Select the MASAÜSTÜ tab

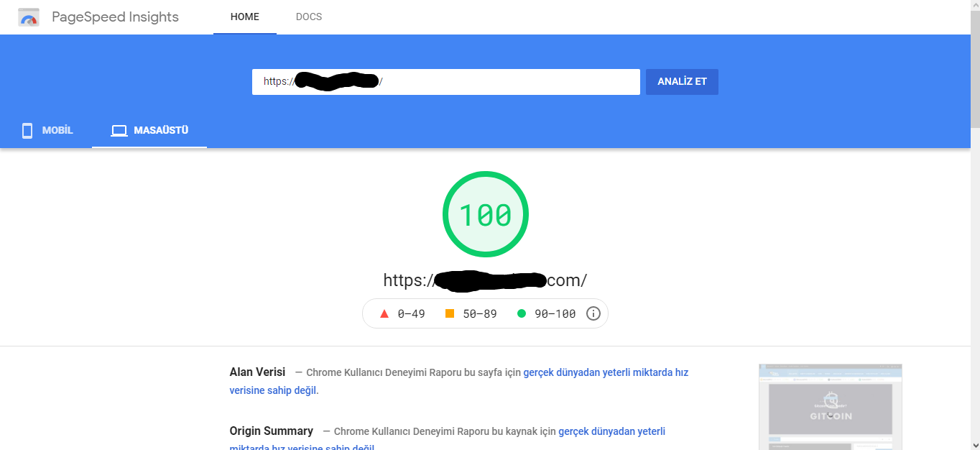[149, 131]
